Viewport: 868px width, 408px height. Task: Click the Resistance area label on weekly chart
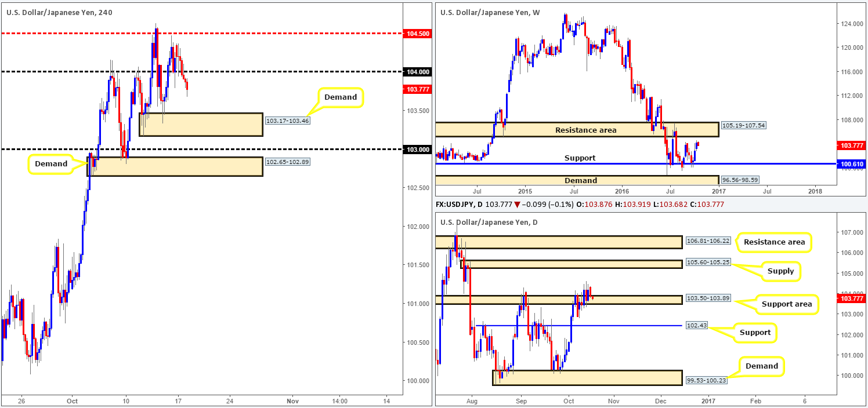point(587,130)
